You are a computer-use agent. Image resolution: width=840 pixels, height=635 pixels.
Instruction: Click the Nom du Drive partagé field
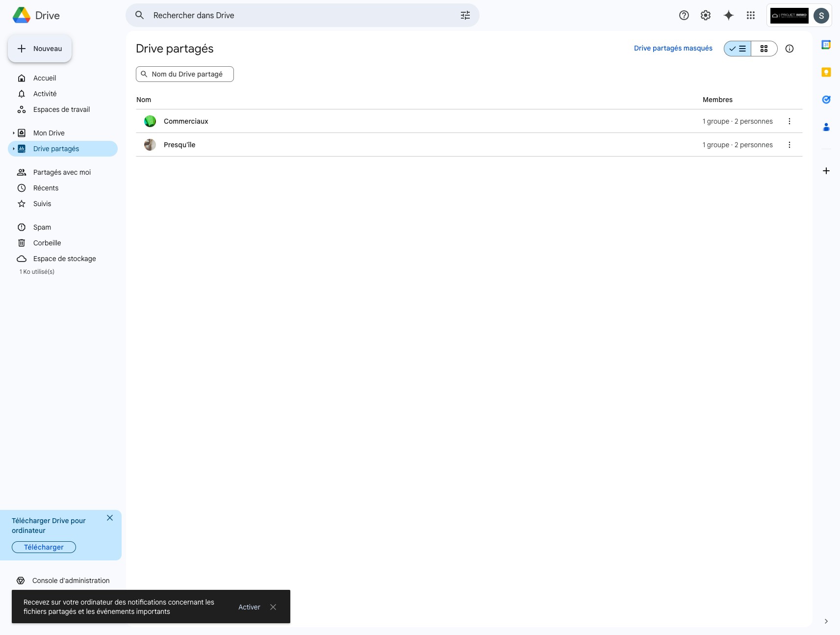(x=186, y=74)
